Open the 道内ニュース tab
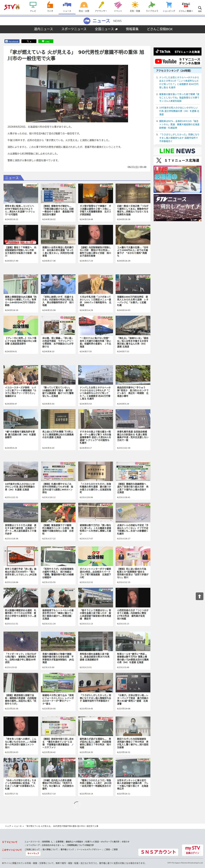 (43, 29)
